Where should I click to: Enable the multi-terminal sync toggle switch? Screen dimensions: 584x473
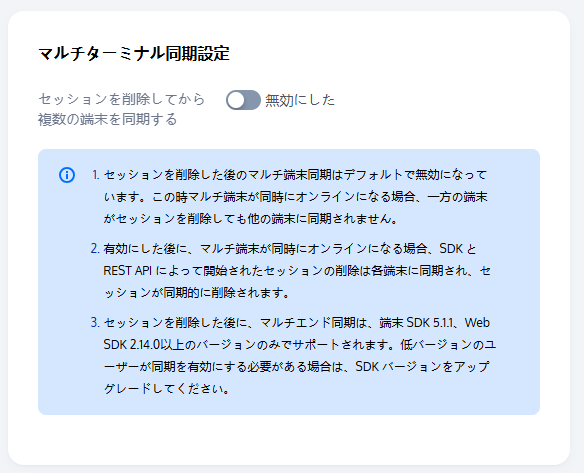point(243,100)
